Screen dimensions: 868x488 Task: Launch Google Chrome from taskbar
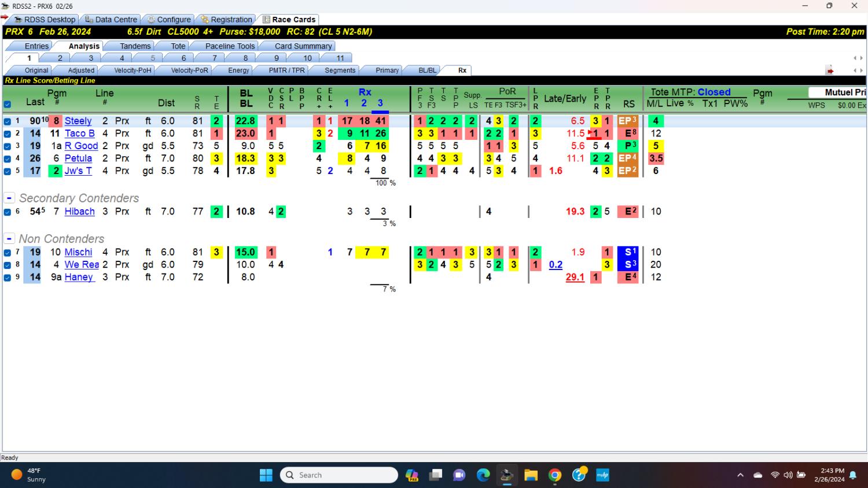(x=555, y=475)
